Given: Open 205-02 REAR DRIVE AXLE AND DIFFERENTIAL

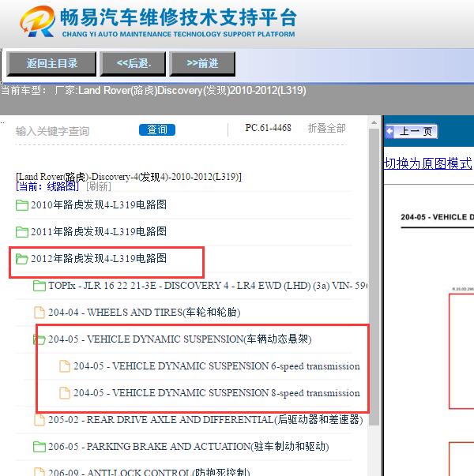Looking at the screenshot, I should coord(205,420).
